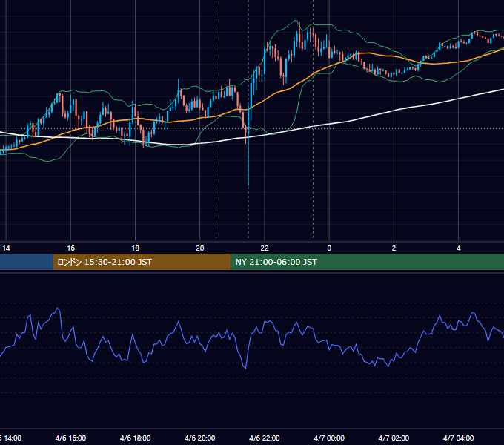
Task: Click the 20 hour label on price chart axis
Action: [x=200, y=248]
